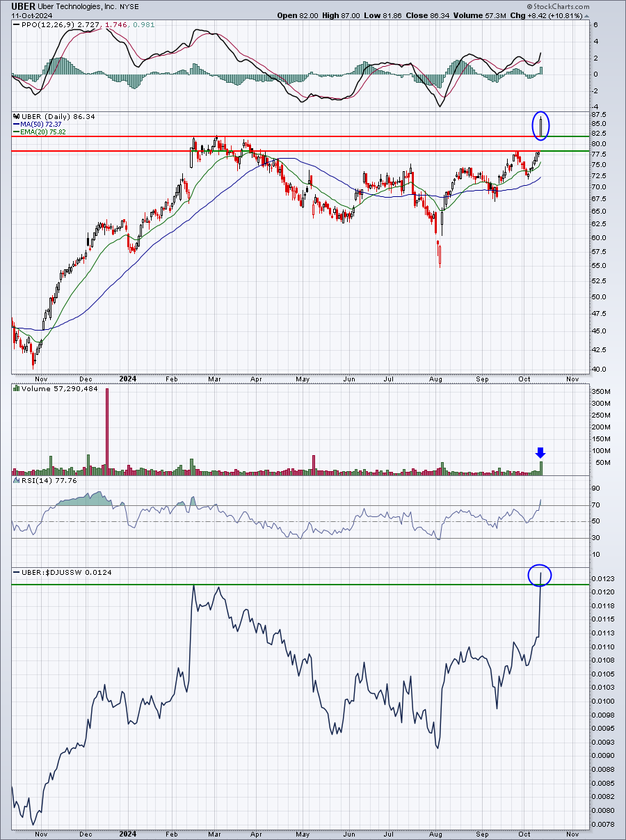Click the 82.5 price axis label
Viewport: 626px width, 840px height.
pos(599,133)
